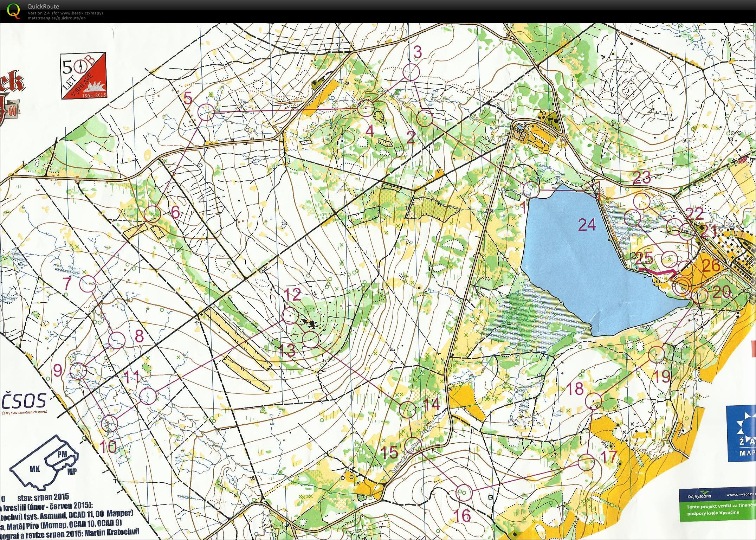756x540 pixels.
Task: Click the control number label "15"
Action: 390,452
